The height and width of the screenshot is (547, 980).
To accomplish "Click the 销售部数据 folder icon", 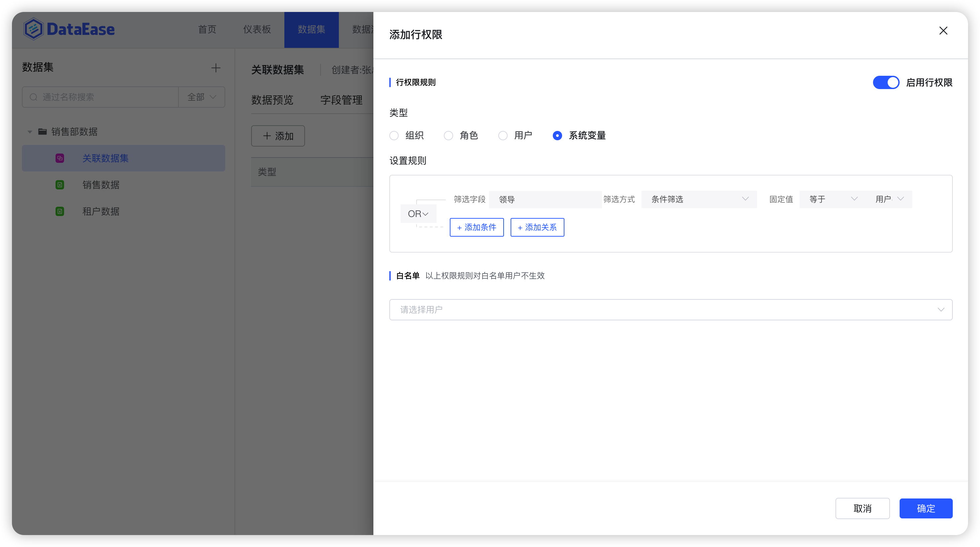I will click(43, 131).
